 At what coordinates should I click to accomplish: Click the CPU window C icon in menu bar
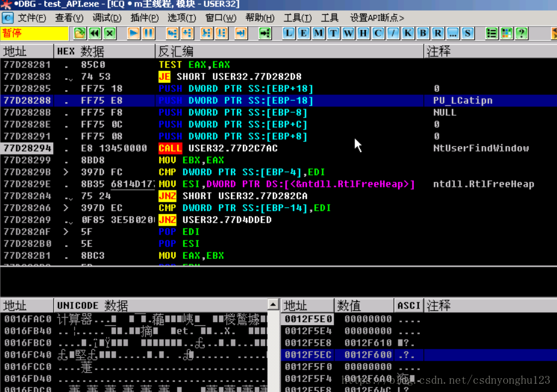(x=7, y=18)
